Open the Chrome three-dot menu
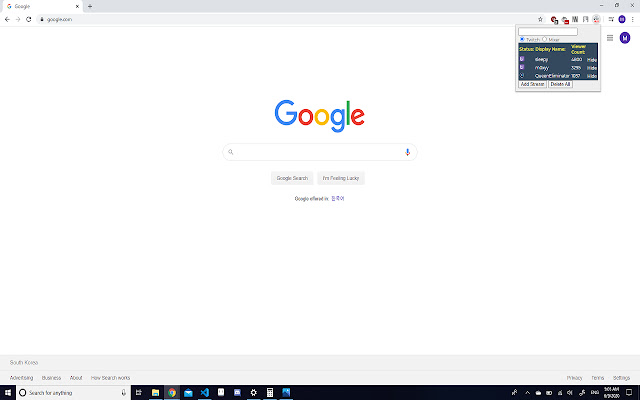The height and width of the screenshot is (400, 640). (632, 19)
